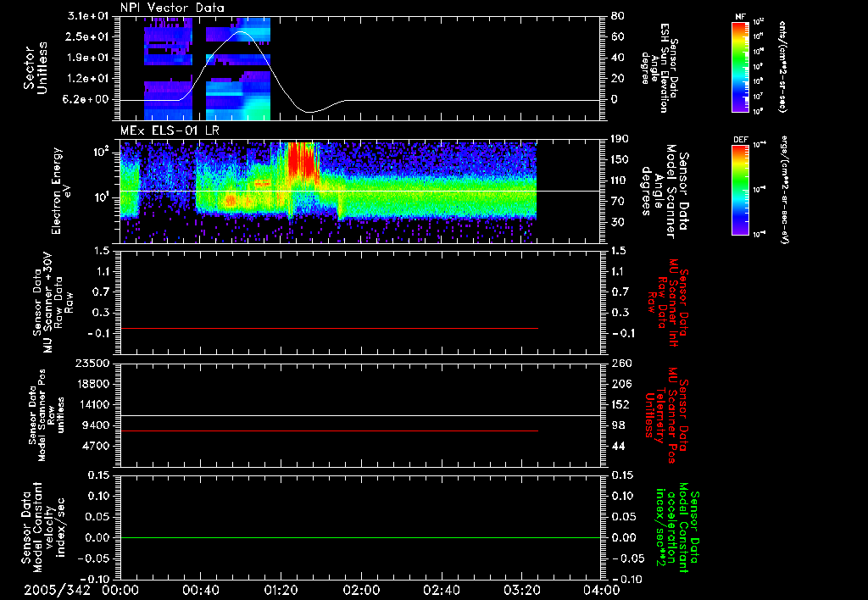Click the peak of the sun elevation curve
The height and width of the screenshot is (600, 868).
coord(240,31)
